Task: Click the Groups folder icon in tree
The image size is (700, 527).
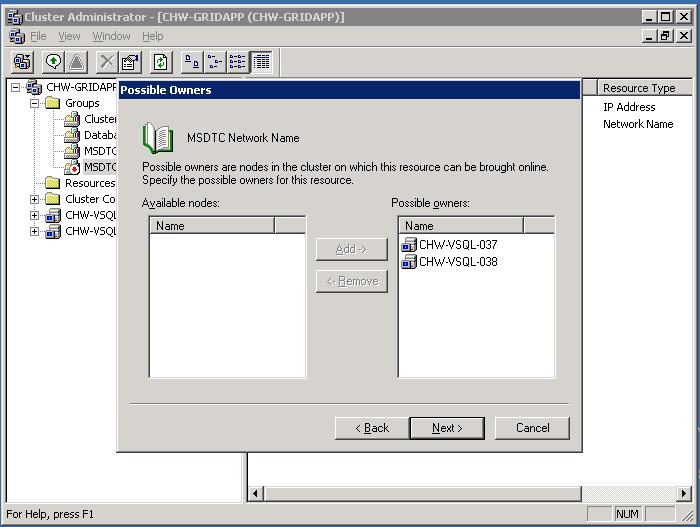Action: coord(52,103)
